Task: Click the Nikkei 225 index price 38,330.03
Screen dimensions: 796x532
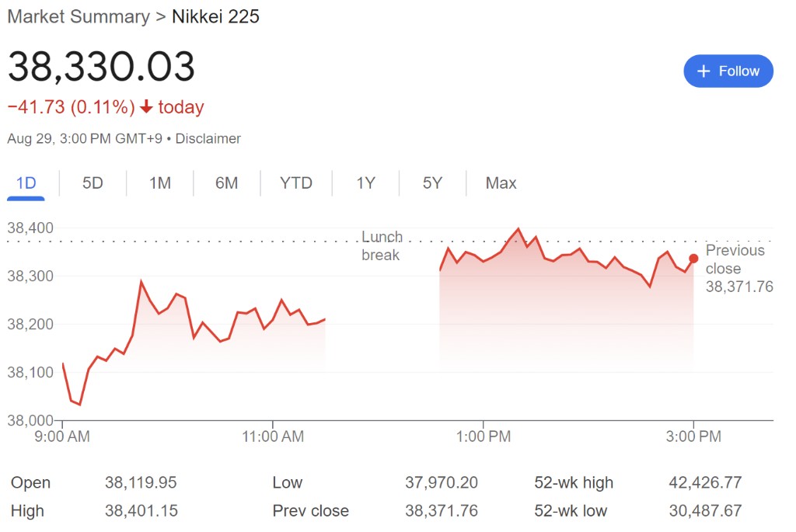Action: coord(101,67)
